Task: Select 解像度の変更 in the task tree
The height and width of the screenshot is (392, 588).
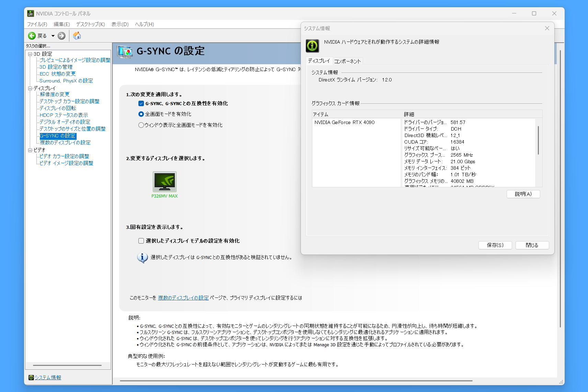Action: (x=55, y=94)
